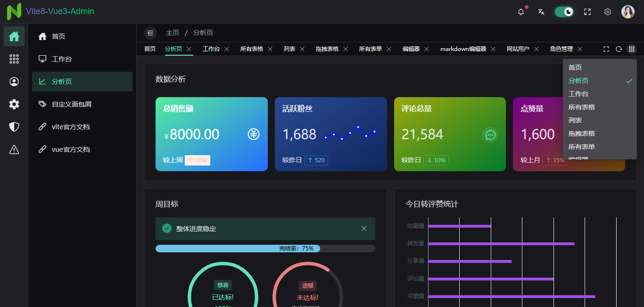Choose 工作台 from the tab dropdown list
The width and height of the screenshot is (644, 307).
600,94
